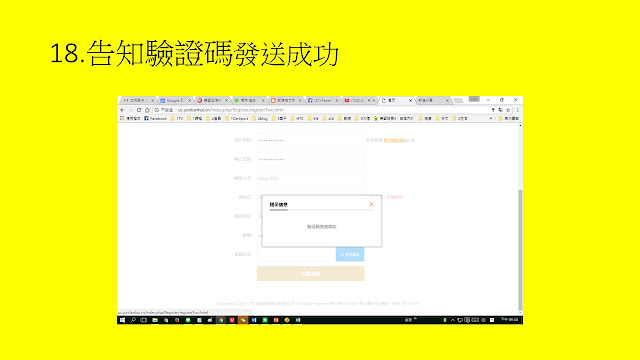Open the HTC bookmark folder
Viewport: 640px width, 360px height.
point(297,118)
